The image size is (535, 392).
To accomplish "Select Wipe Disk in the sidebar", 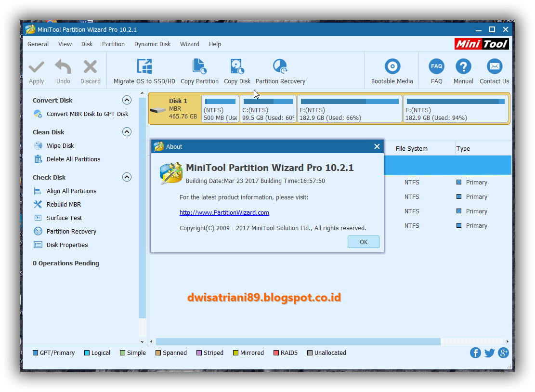I will (x=60, y=146).
